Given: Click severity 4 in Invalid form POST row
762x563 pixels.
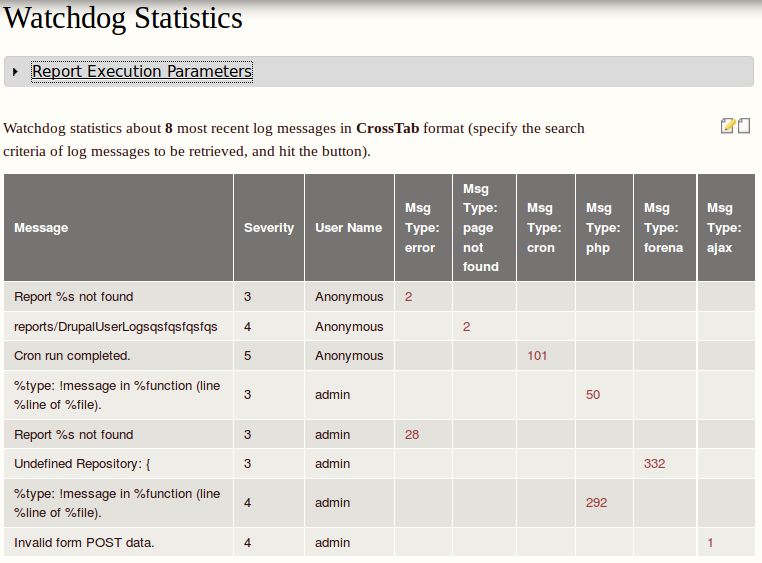Looking at the screenshot, I should (x=247, y=543).
